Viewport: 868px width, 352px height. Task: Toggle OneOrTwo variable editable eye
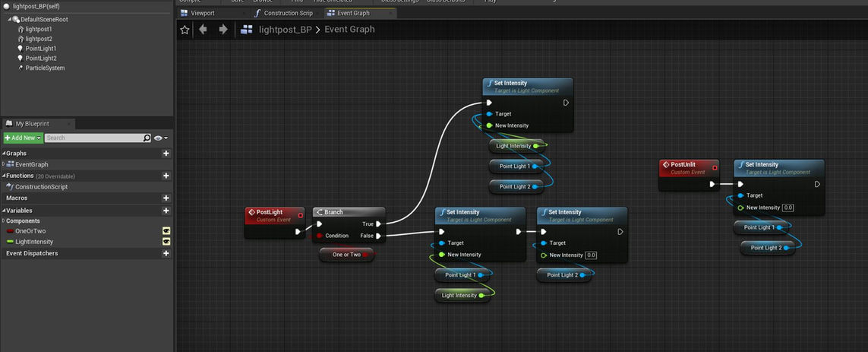coord(166,230)
